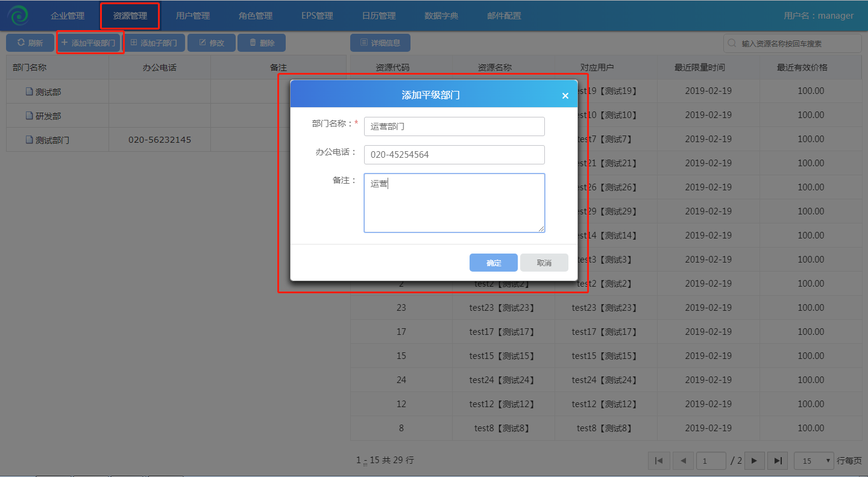Open the 数据字典 menu
868x477 pixels.
click(441, 16)
